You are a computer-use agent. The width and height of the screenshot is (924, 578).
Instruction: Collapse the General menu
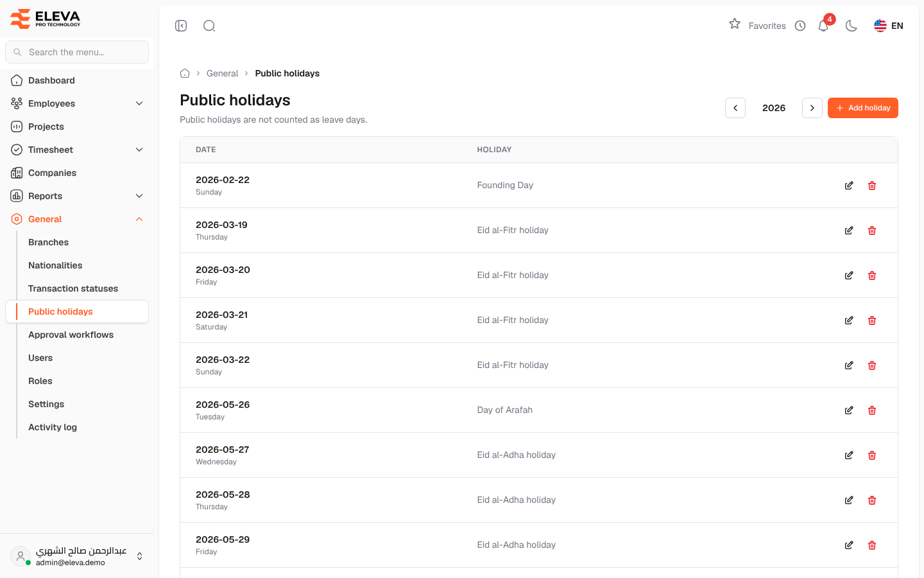(x=77, y=219)
